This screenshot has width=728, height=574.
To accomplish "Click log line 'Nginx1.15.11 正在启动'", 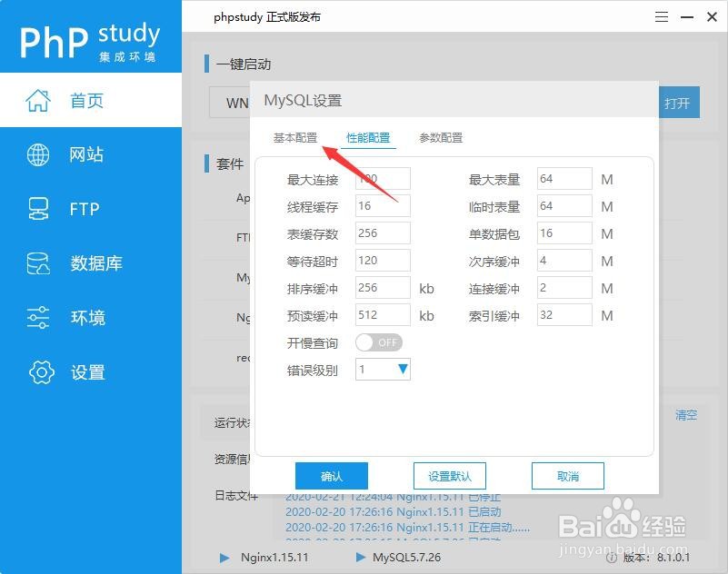I will click(408, 527).
